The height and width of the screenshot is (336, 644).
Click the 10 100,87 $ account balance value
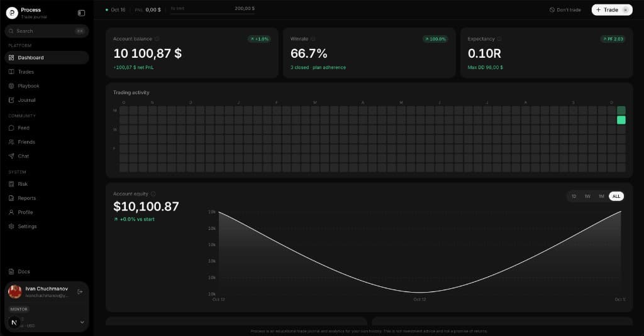coord(147,53)
